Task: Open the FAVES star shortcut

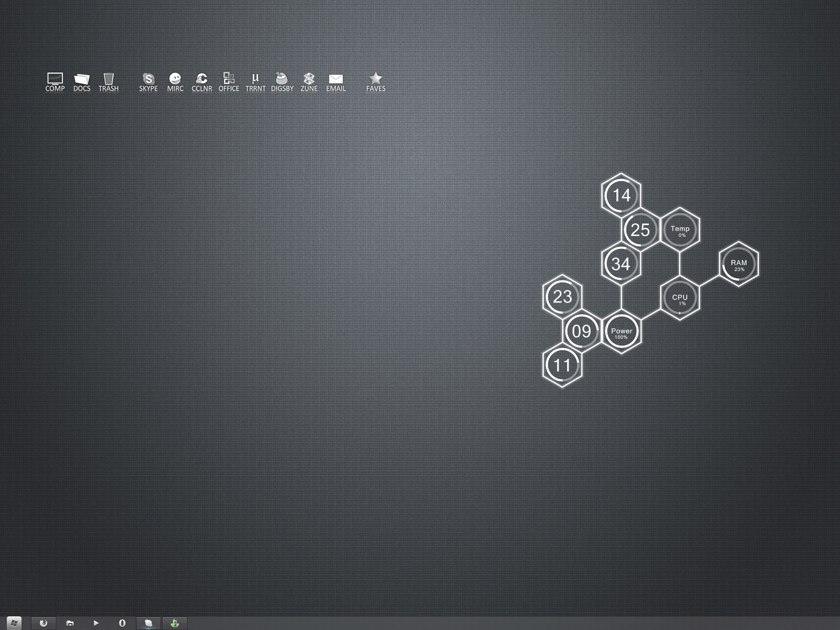Action: 376,82
